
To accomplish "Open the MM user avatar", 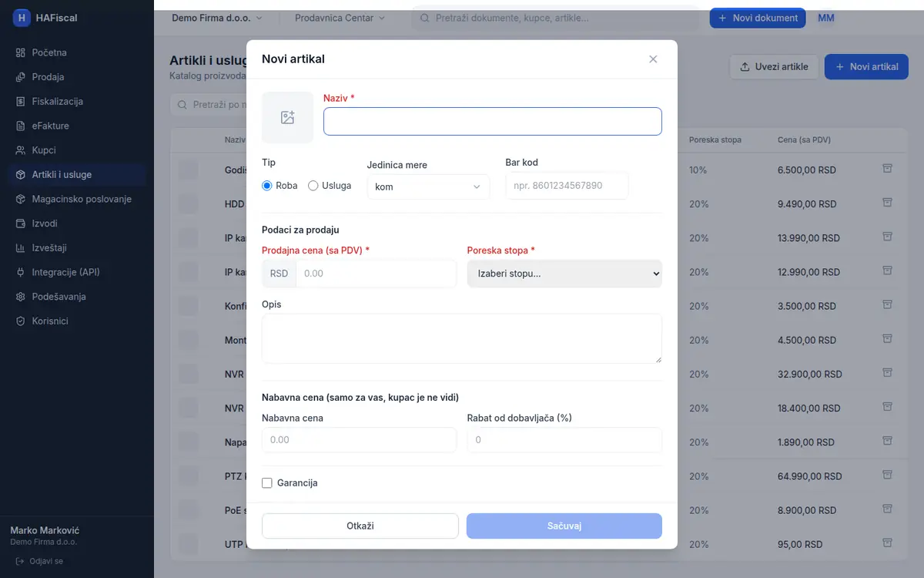I will point(826,18).
